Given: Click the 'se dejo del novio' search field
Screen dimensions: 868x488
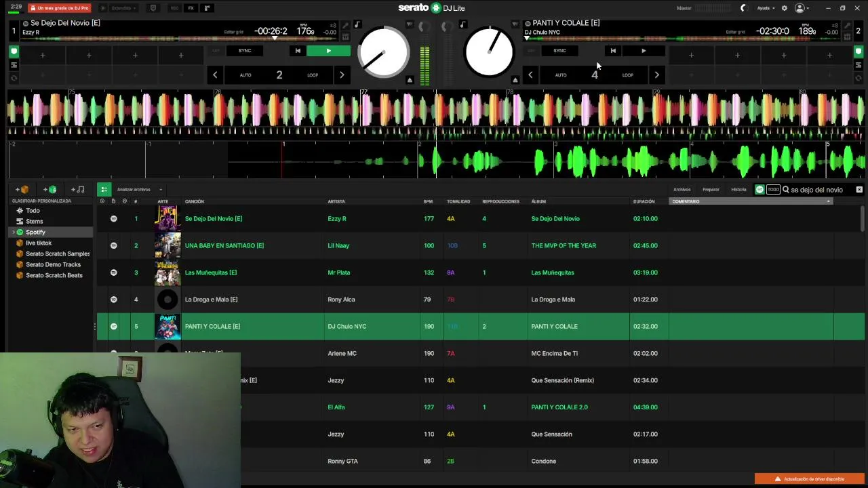Looking at the screenshot, I should click(816, 190).
